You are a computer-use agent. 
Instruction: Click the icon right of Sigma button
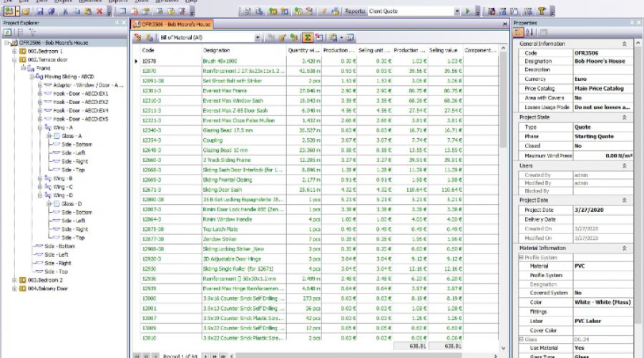[x=319, y=37]
